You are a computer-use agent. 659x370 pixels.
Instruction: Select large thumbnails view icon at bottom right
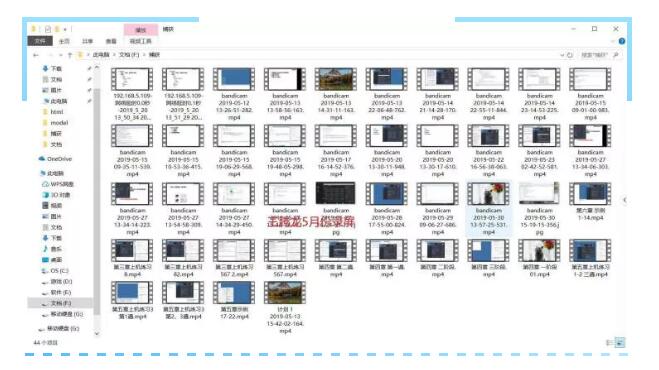pos(619,343)
